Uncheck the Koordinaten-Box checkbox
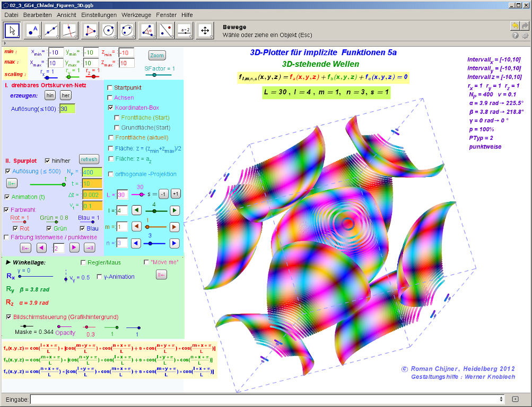Viewport: 532px width, 407px height. (110, 107)
